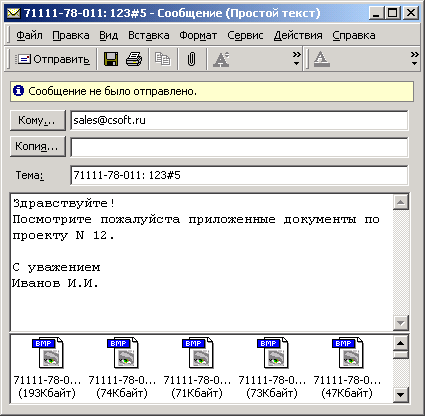Open the Сервис menu
The image size is (425, 416).
(245, 35)
